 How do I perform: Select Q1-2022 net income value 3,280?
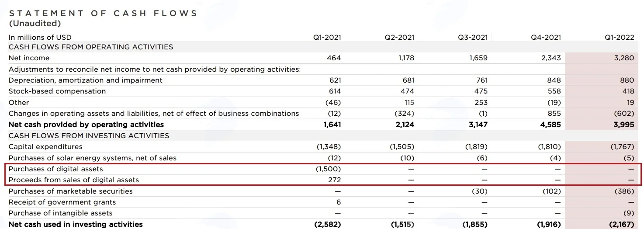(x=623, y=58)
